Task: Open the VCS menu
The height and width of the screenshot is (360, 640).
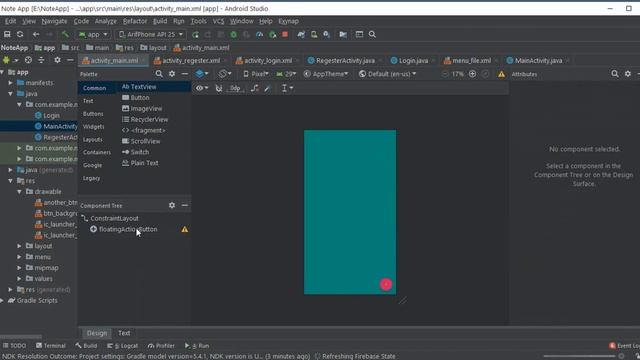Action: [218, 21]
